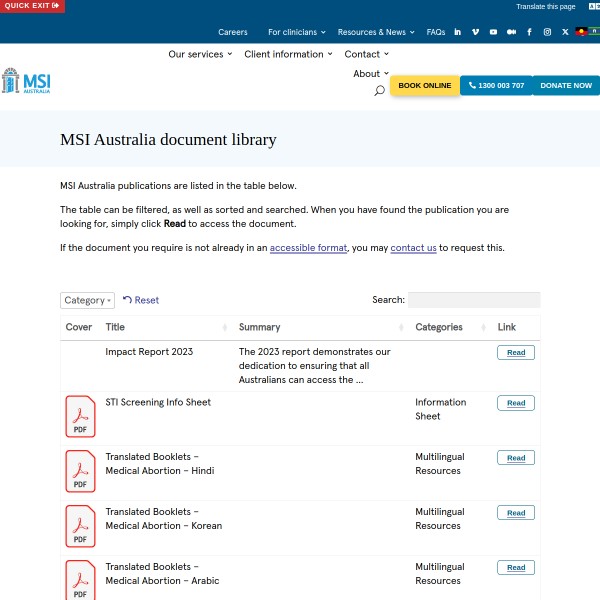Viewport: 600px width, 600px height.
Task: Click the table Search input field
Action: tap(474, 300)
